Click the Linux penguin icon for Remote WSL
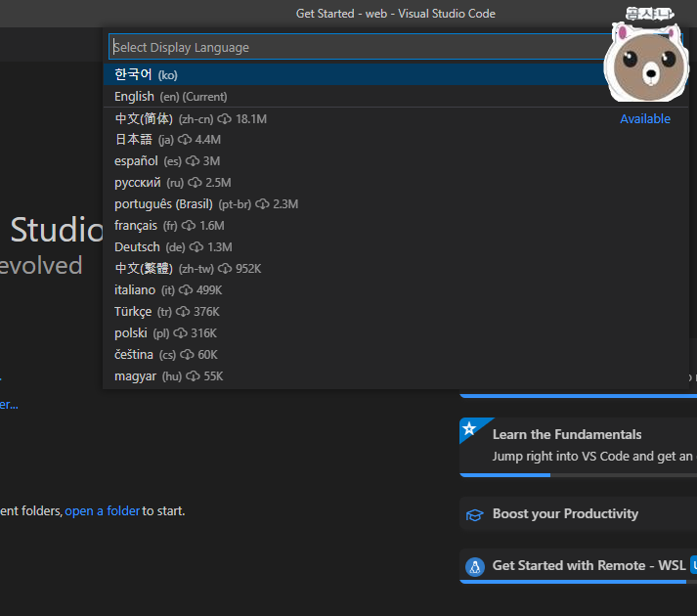697x616 pixels. point(475,567)
